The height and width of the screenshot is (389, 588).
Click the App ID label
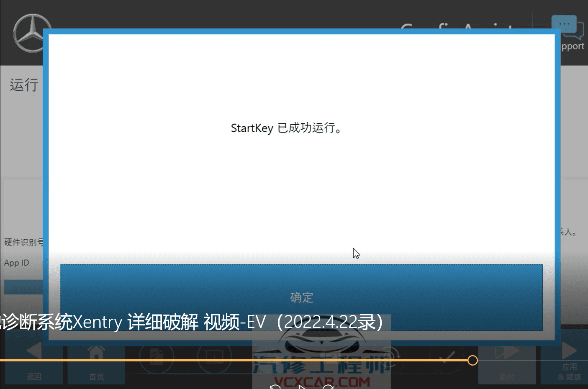16,262
